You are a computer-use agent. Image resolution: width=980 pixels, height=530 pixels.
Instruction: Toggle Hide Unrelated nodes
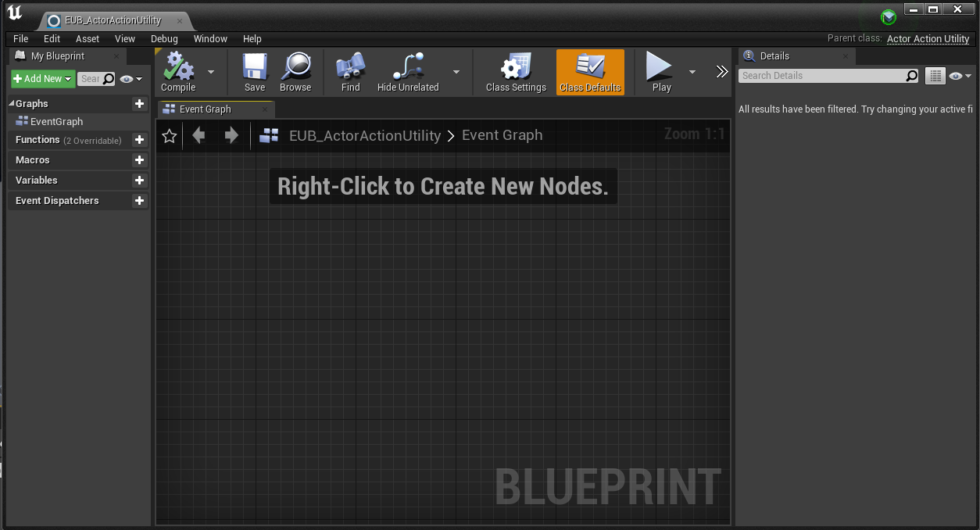408,72
